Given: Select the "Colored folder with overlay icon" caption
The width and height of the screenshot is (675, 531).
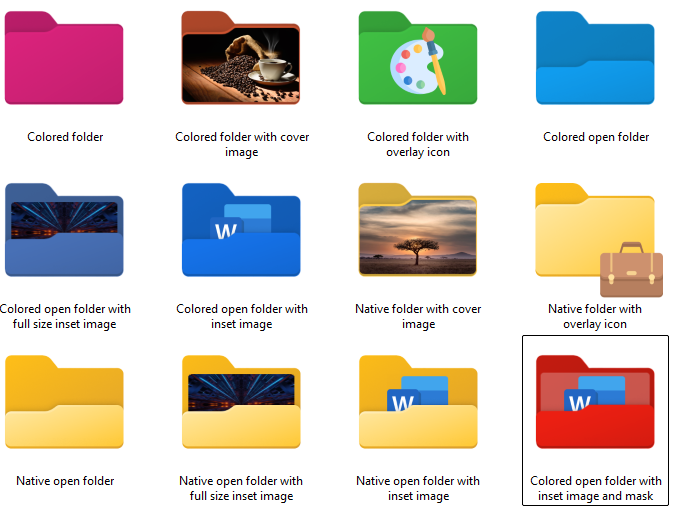Looking at the screenshot, I should (418, 145).
